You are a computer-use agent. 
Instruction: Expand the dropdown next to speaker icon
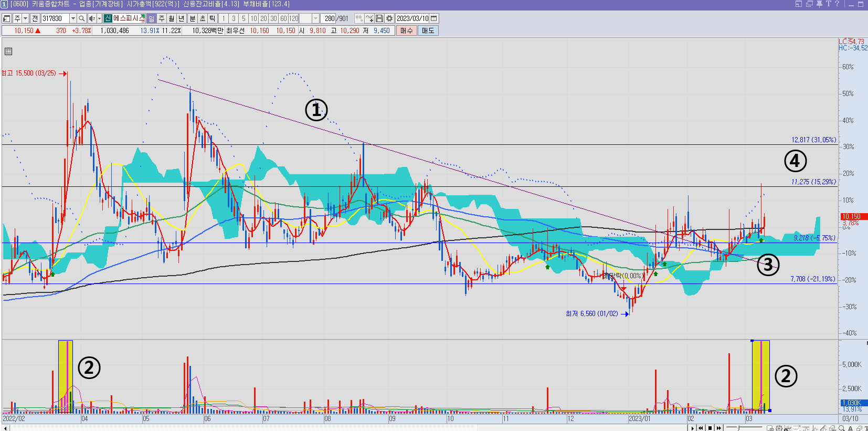(99, 18)
